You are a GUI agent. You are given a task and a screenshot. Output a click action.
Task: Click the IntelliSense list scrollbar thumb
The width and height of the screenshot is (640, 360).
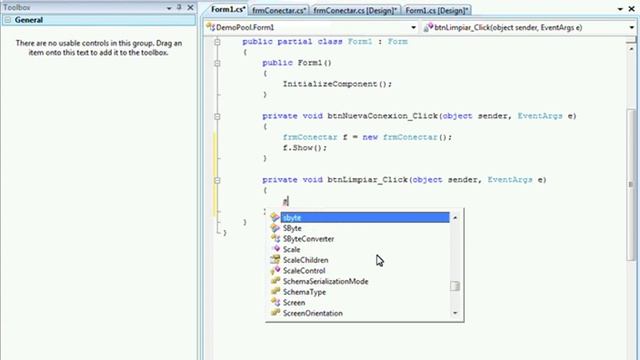tap(455, 286)
